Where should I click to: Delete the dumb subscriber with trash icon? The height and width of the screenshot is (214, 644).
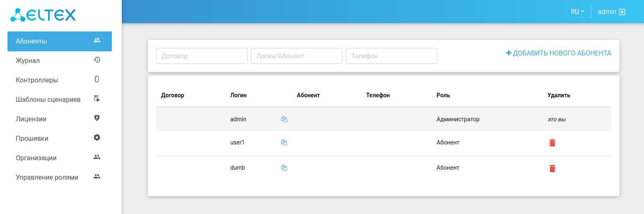552,168
